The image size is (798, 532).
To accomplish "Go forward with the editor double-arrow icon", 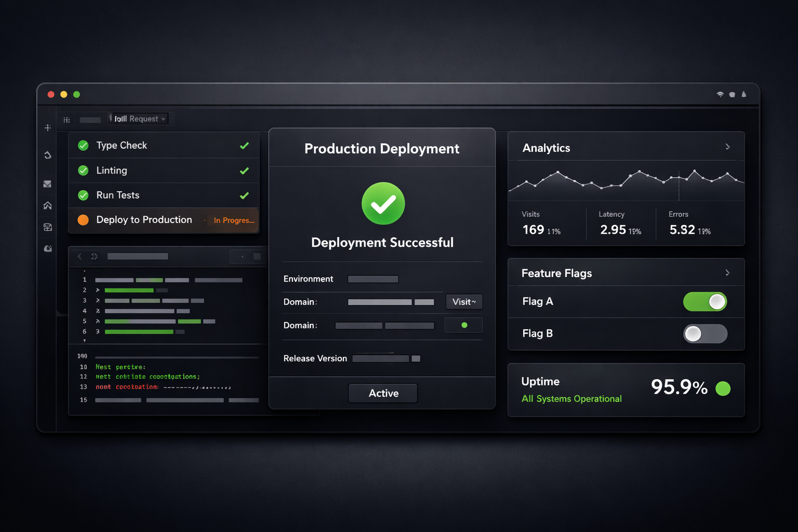I will 95,256.
